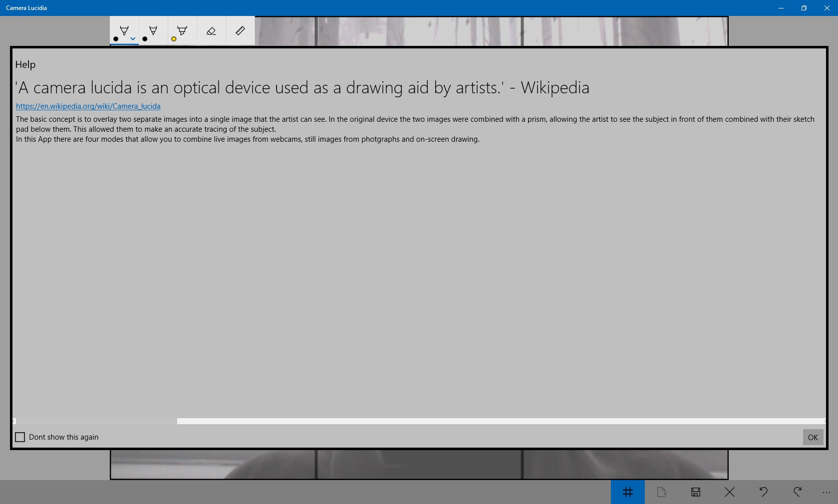838x504 pixels.
Task: Activate the ruler tool
Action: click(x=240, y=30)
